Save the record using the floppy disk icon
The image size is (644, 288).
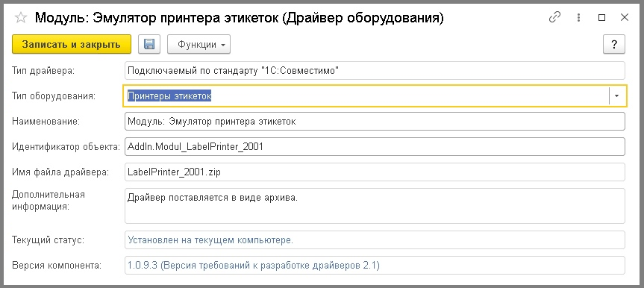(149, 44)
